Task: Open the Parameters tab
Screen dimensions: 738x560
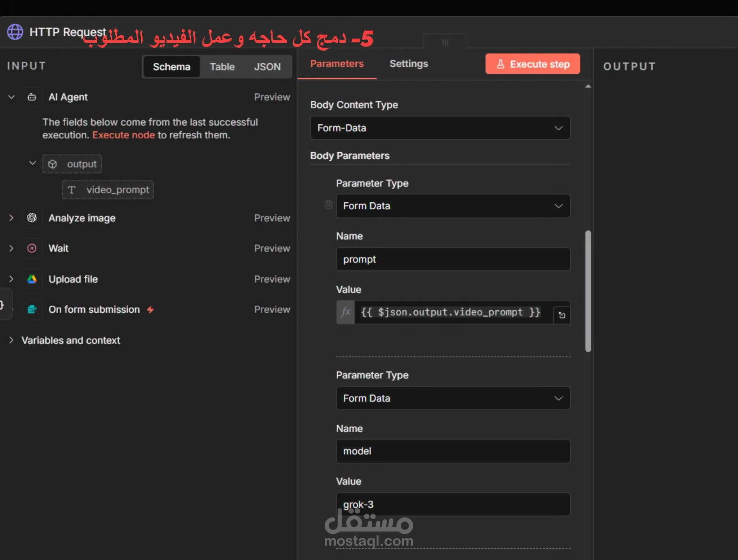Action: click(337, 64)
